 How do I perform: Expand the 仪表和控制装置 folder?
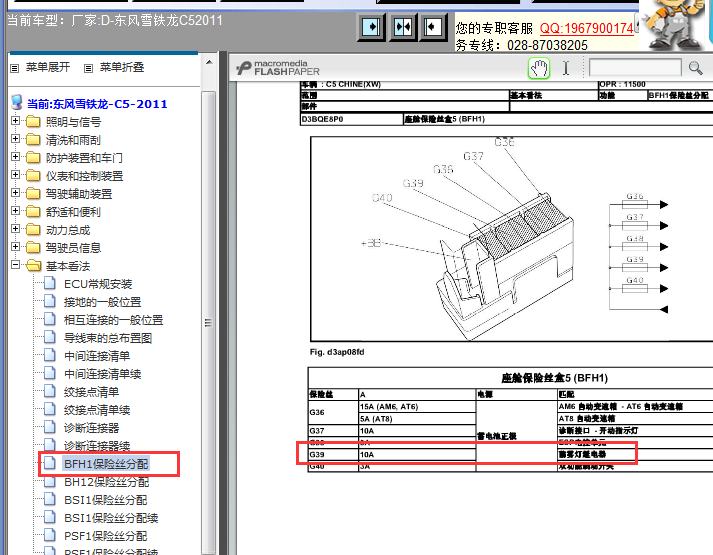click(15, 175)
